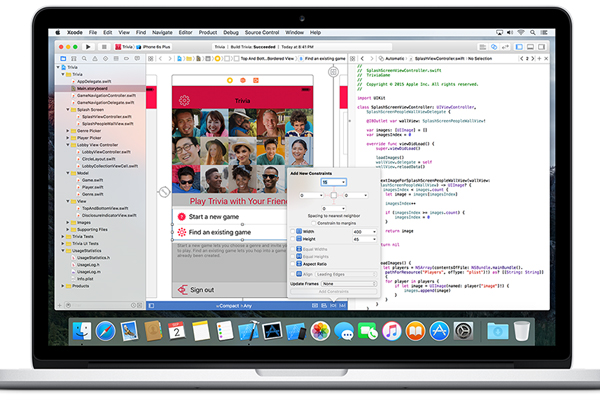Click the Sign out row in storyboard
The width and height of the screenshot is (600, 400).
pos(230,290)
